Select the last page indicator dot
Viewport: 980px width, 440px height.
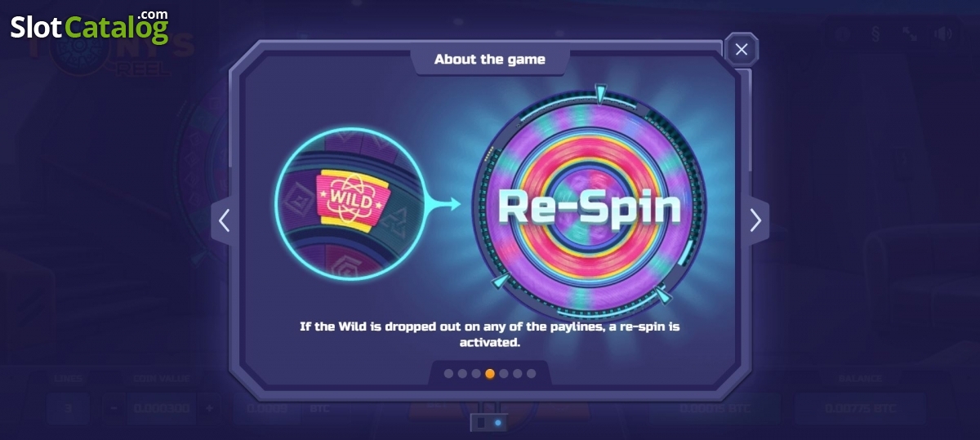tap(532, 374)
